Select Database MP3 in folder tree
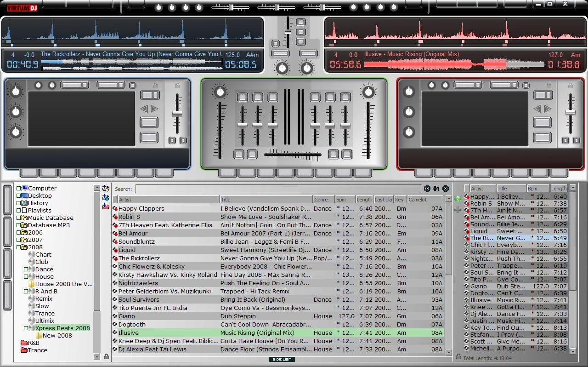Image resolution: width=588 pixels, height=367 pixels. pyautogui.click(x=49, y=225)
